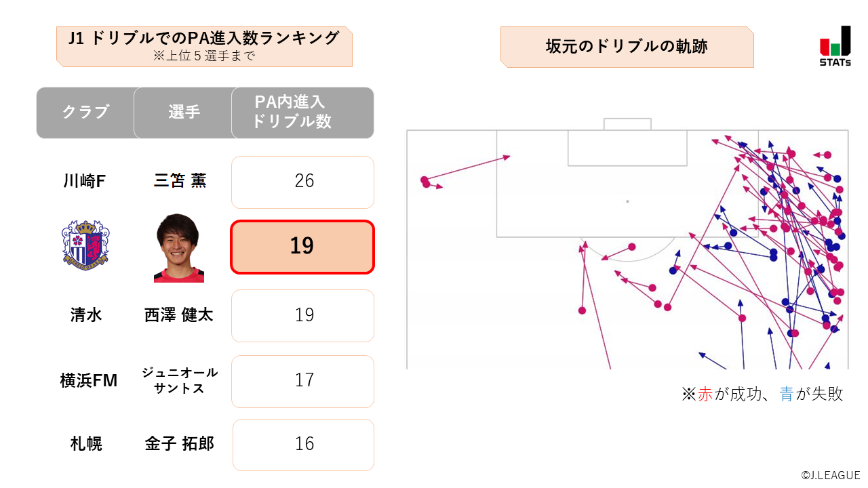Viewport: 868px width, 488px height.
Task: Click the 17 value for ジュニオール サントス
Action: pos(302,382)
